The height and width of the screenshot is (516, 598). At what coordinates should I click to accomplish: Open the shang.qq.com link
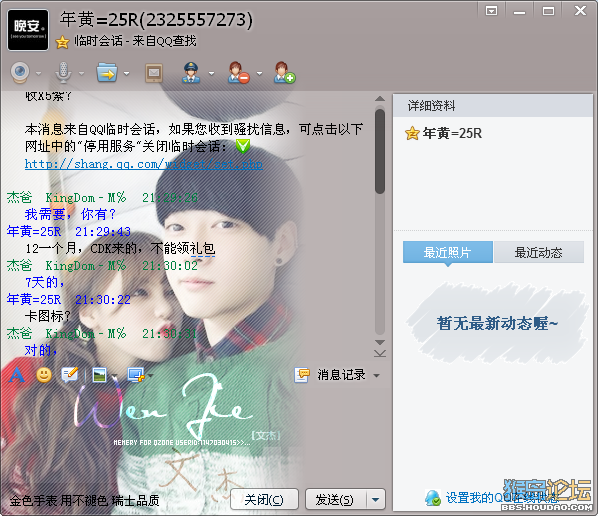point(144,164)
